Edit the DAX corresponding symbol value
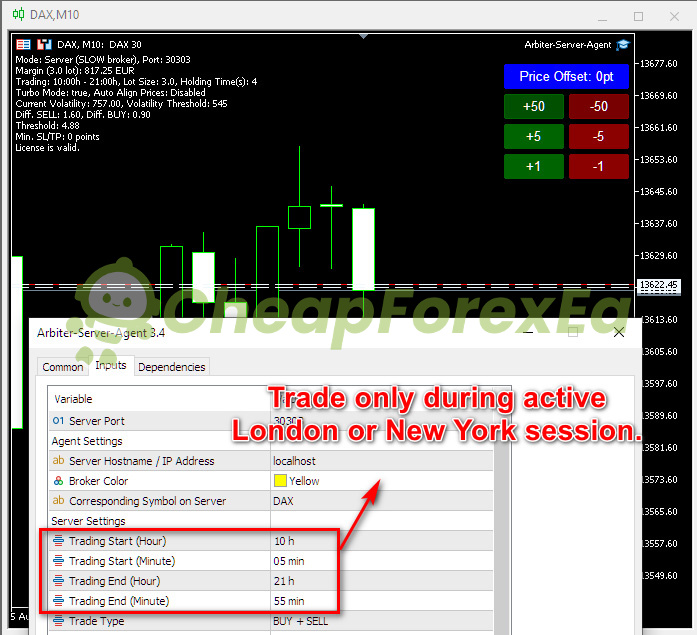Screen dimensions: 697x635 [381, 501]
